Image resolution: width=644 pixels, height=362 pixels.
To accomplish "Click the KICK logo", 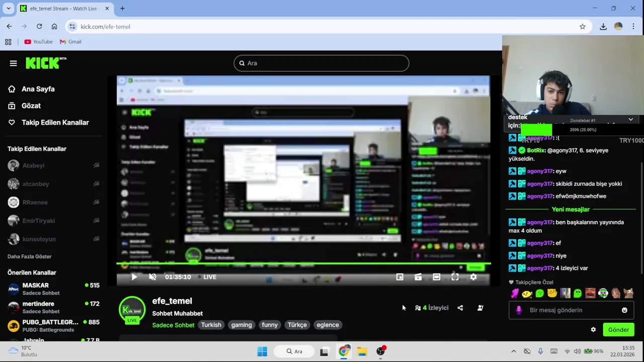I will click(x=46, y=63).
